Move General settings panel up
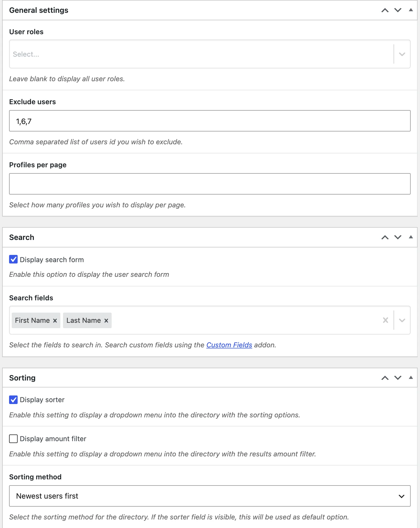This screenshot has width=420, height=528. [385, 10]
